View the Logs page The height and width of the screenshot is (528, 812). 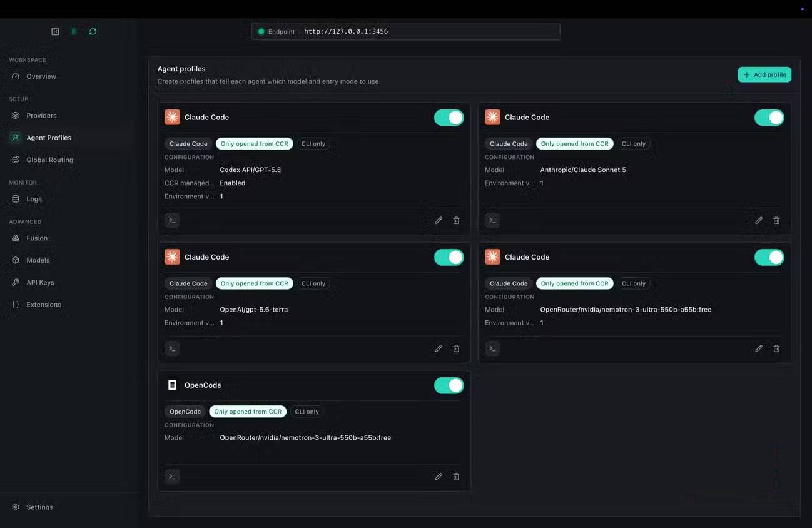[34, 199]
